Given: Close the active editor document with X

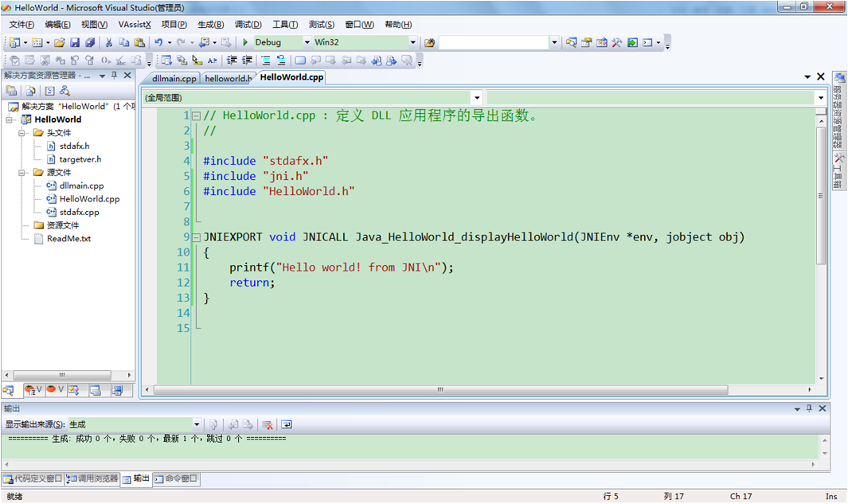Looking at the screenshot, I should [820, 76].
